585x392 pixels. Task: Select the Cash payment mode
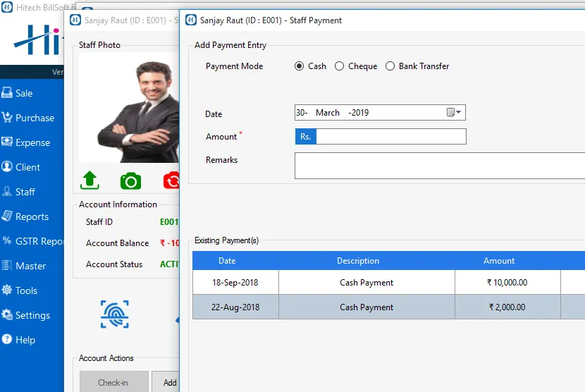[x=299, y=66]
